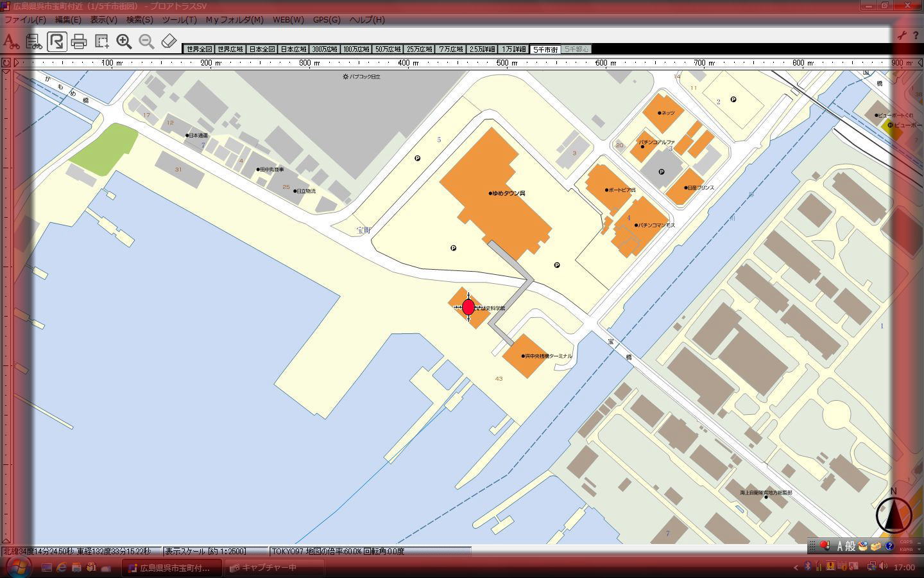Open the 検索(S) menu

139,20
